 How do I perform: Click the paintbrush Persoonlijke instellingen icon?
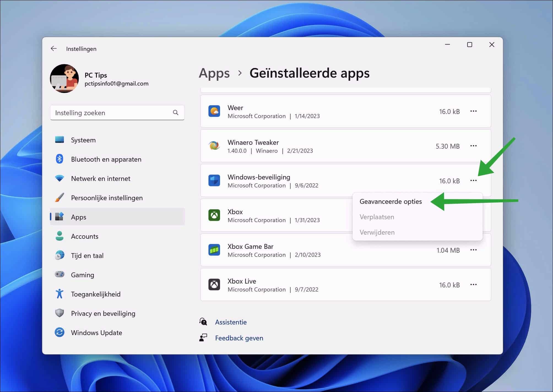(x=59, y=198)
